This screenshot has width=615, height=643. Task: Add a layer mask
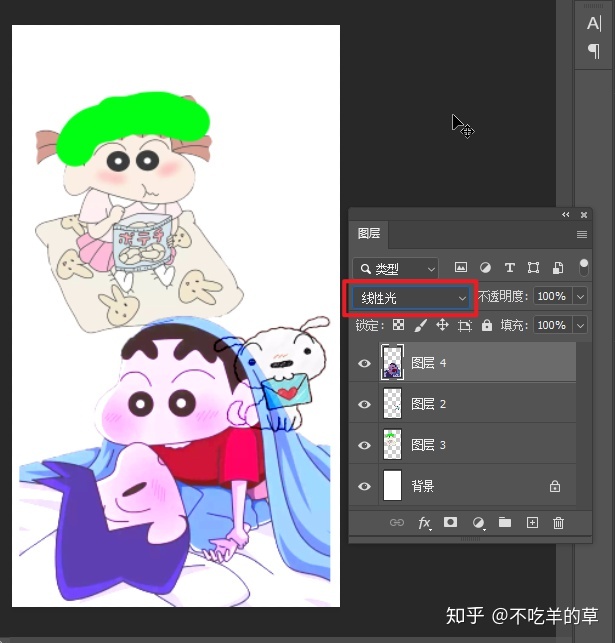(x=450, y=522)
